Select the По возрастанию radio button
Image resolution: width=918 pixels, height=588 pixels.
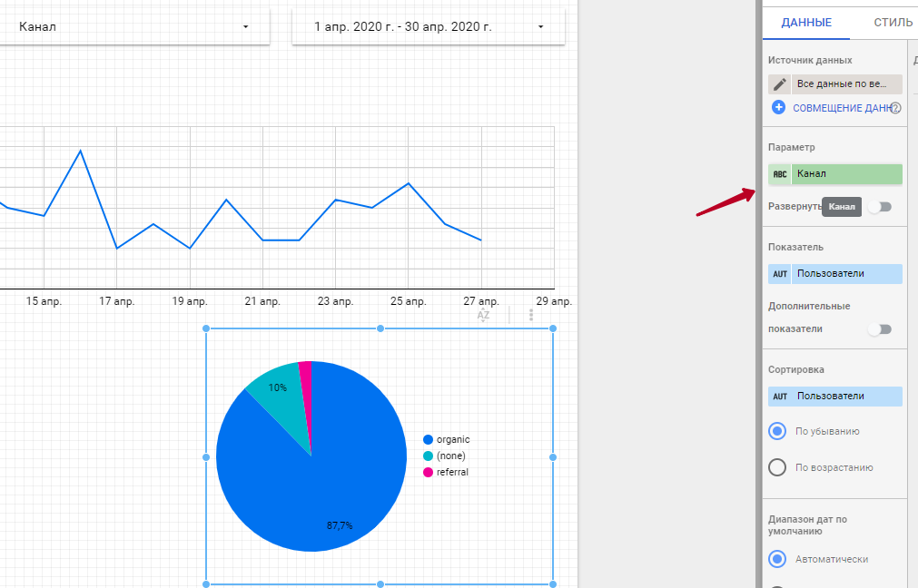point(777,467)
